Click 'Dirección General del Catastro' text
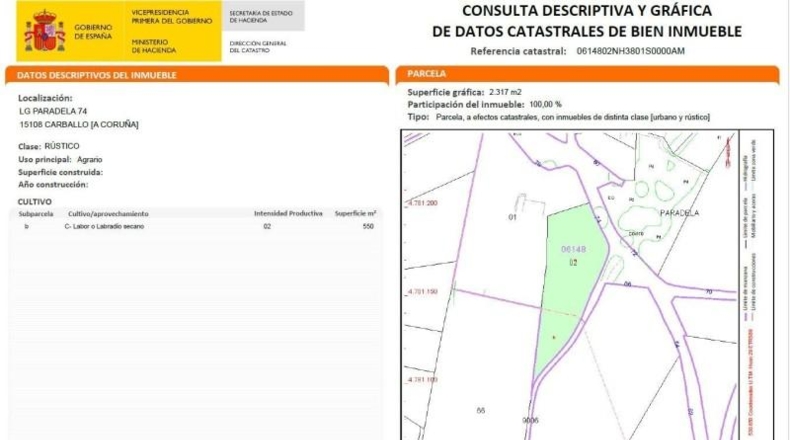 (x=258, y=47)
